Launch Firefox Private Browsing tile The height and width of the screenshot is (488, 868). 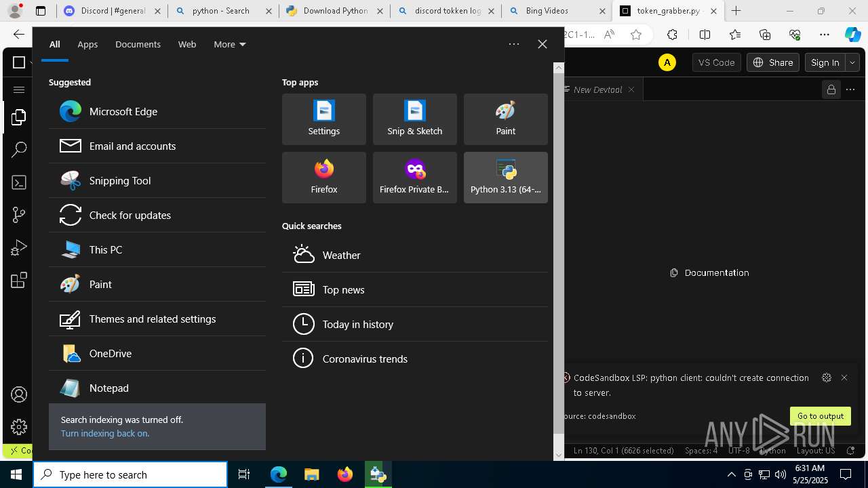coord(415,178)
